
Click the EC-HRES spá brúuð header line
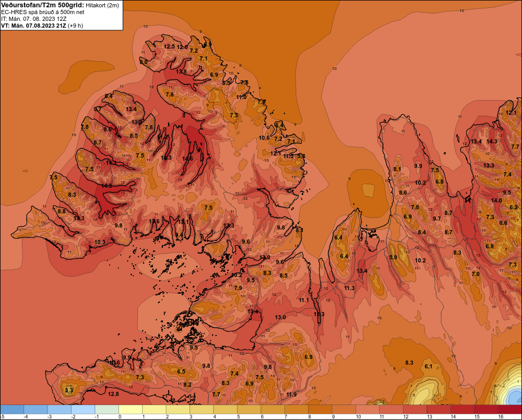[43, 12]
